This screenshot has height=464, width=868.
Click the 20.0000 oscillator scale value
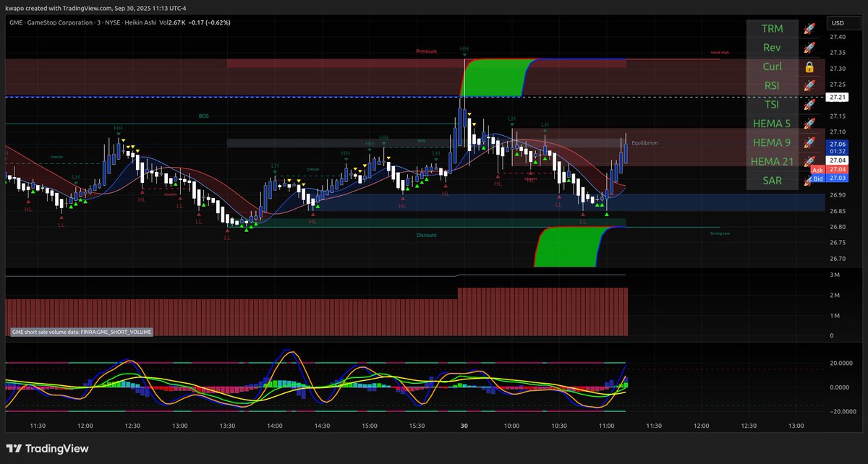[x=842, y=364]
